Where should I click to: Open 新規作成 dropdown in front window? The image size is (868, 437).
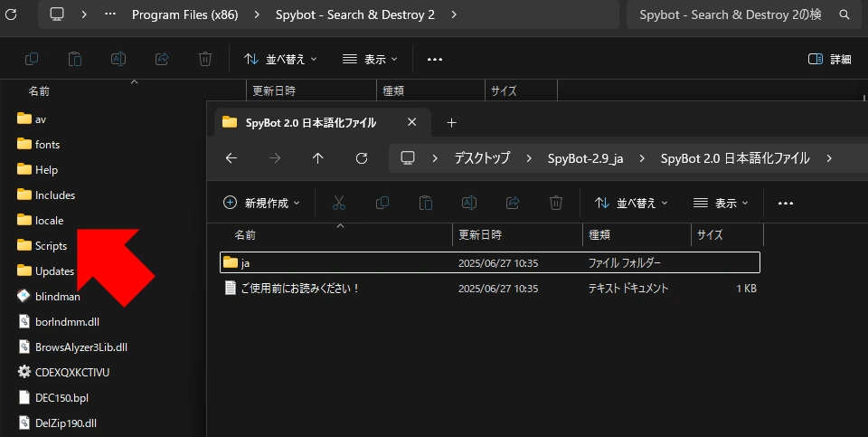[261, 203]
